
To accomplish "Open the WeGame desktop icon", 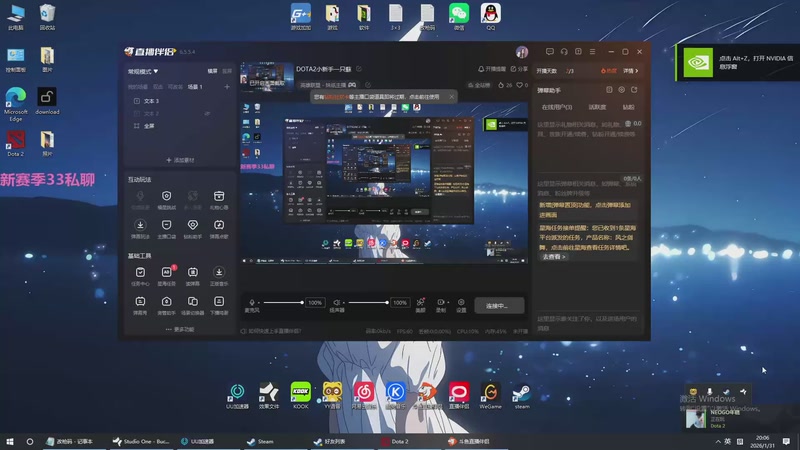I will (490, 395).
